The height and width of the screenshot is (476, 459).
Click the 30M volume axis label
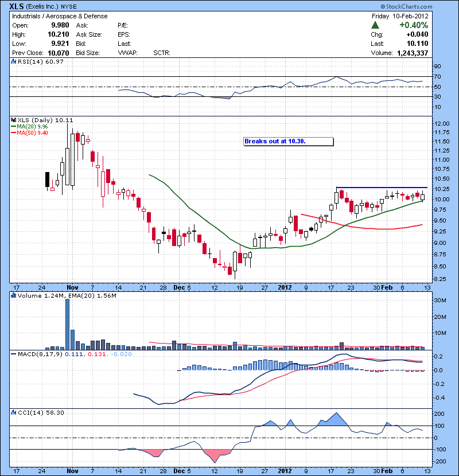(x=440, y=301)
